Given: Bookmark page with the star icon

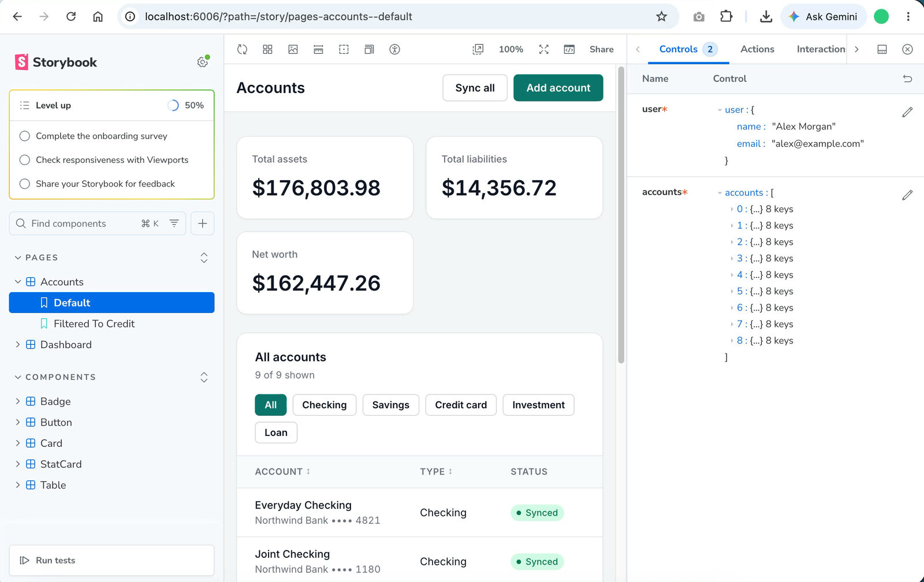Looking at the screenshot, I should coord(661,17).
